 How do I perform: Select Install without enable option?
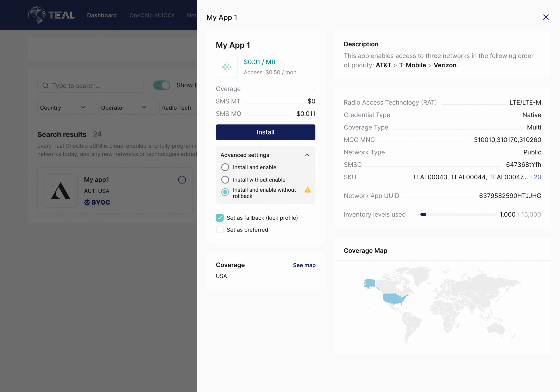click(x=225, y=180)
